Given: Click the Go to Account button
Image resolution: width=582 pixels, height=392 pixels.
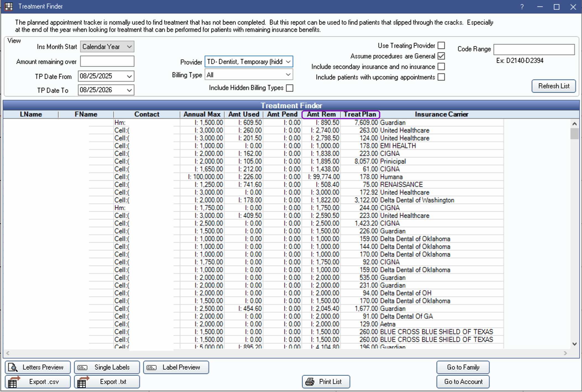Looking at the screenshot, I should (463, 382).
